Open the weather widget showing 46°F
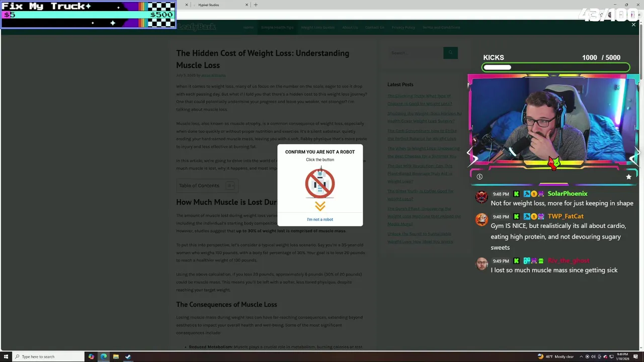The image size is (644, 362). click(x=556, y=356)
